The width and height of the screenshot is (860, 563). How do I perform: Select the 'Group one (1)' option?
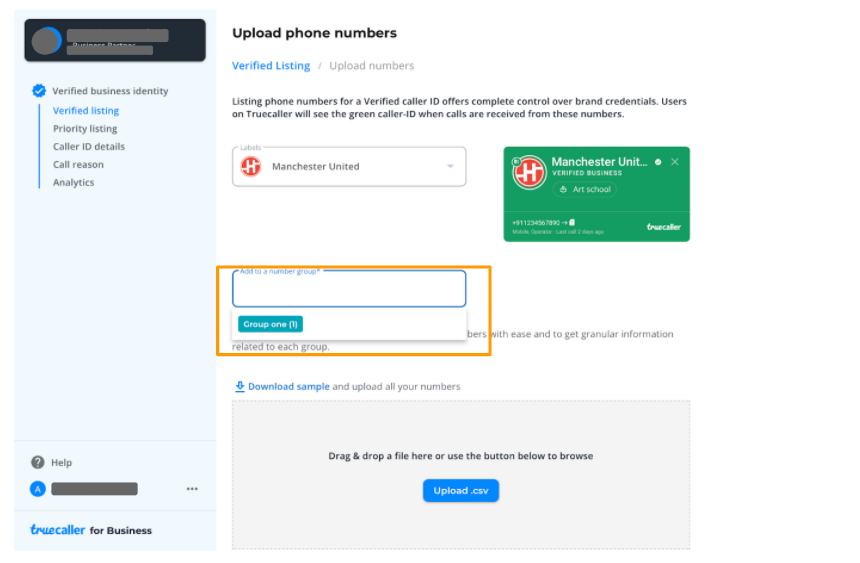click(x=270, y=324)
